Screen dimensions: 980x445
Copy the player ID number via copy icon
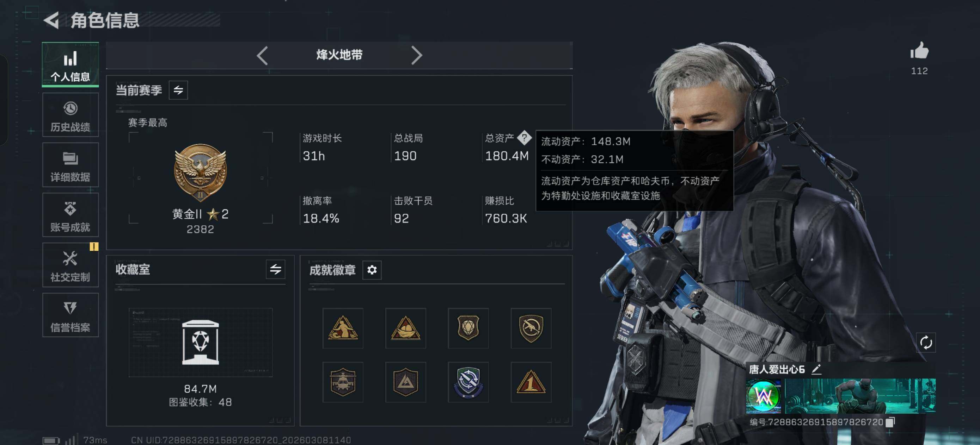click(x=890, y=422)
